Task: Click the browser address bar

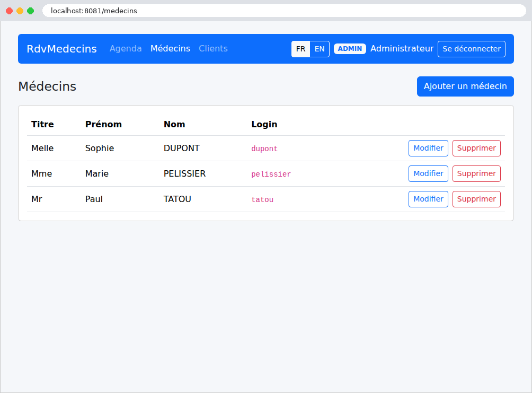Action: [x=285, y=11]
